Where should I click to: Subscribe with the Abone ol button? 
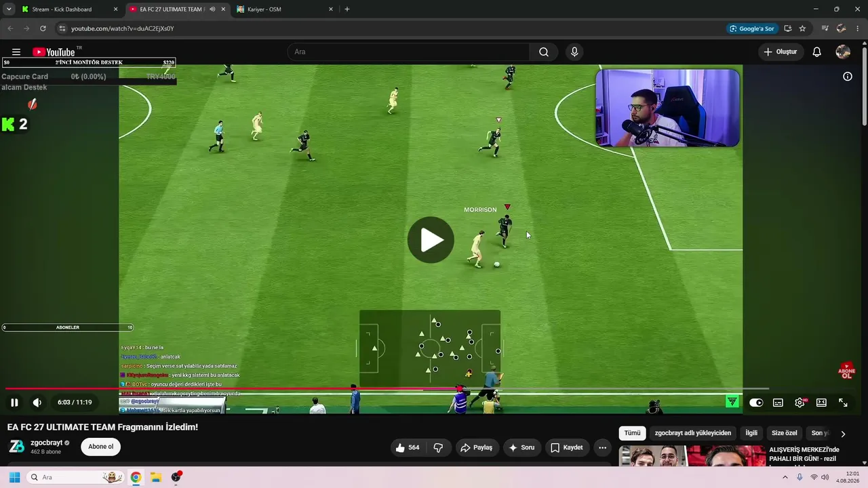coord(101,447)
